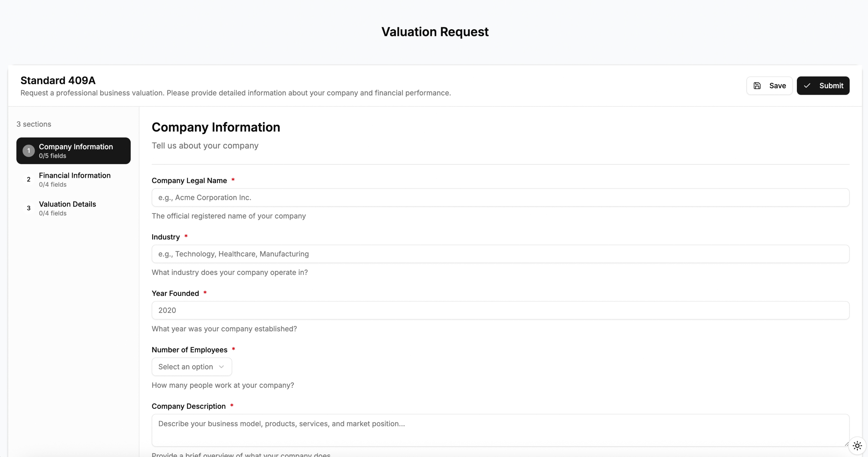This screenshot has width=868, height=457.
Task: Click the number 2 beside Financial Information
Action: pyautogui.click(x=29, y=179)
